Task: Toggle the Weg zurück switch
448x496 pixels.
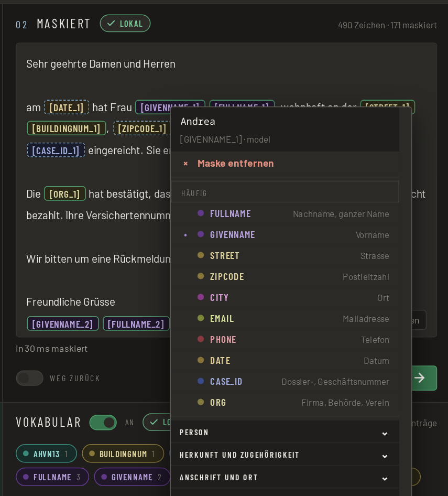Action: click(x=29, y=378)
